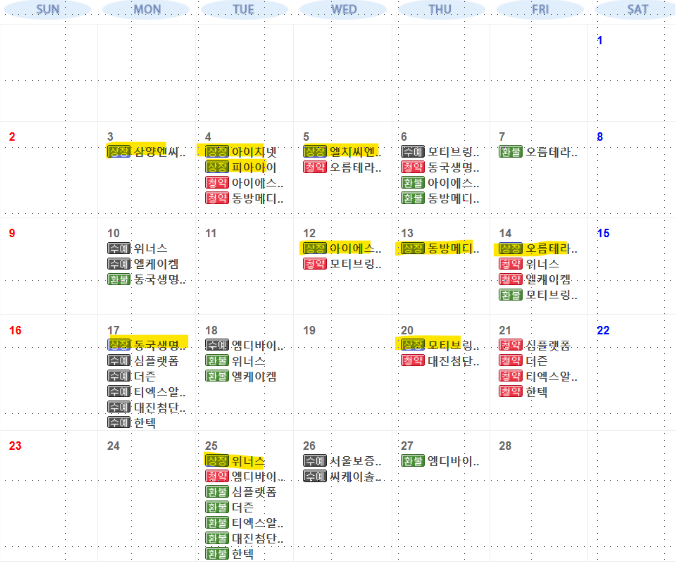Open the 환불 모티브링 entry on the 14th
The image size is (676, 562).
tap(538, 295)
